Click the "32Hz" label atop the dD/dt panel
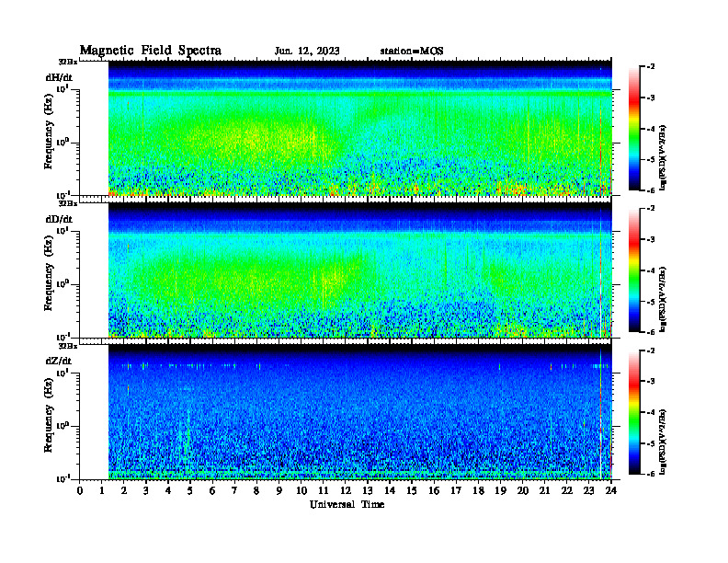This screenshot has height=563, width=728. 68,203
